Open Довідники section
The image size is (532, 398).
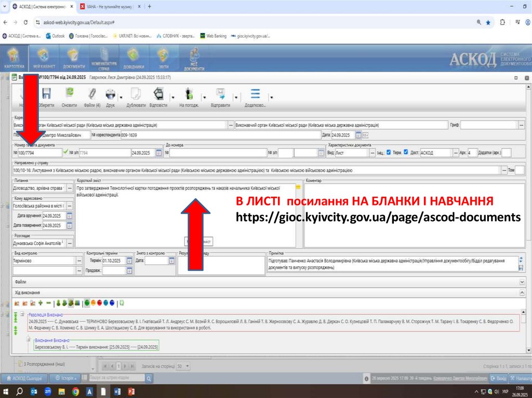[x=134, y=58]
